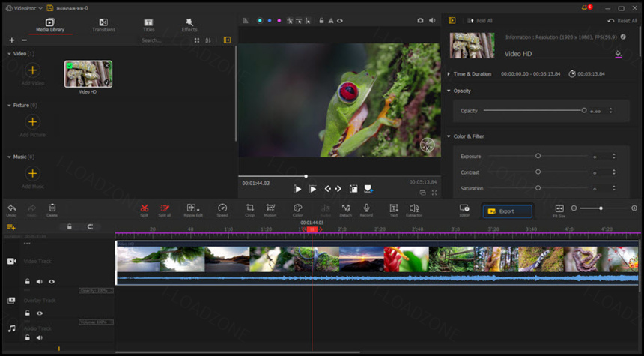The height and width of the screenshot is (356, 644).
Task: Click the Fit Size timeline icon
Action: tap(559, 211)
